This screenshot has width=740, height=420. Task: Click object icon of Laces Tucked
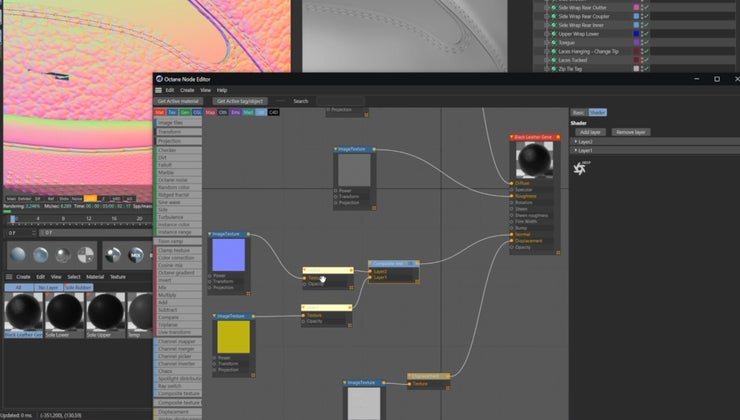(x=554, y=60)
